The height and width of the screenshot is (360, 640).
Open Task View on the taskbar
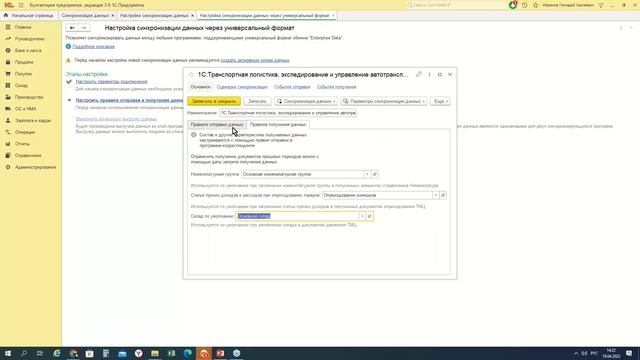pos(40,353)
